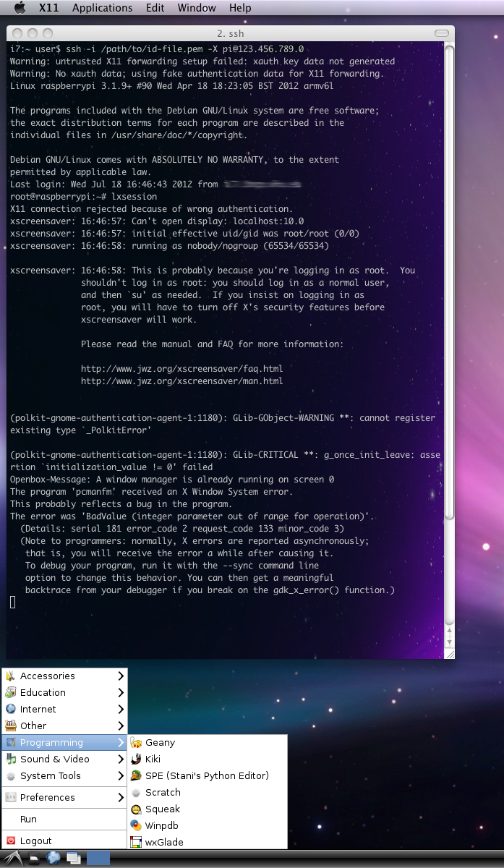Expand the Other submenu arrow

click(121, 726)
